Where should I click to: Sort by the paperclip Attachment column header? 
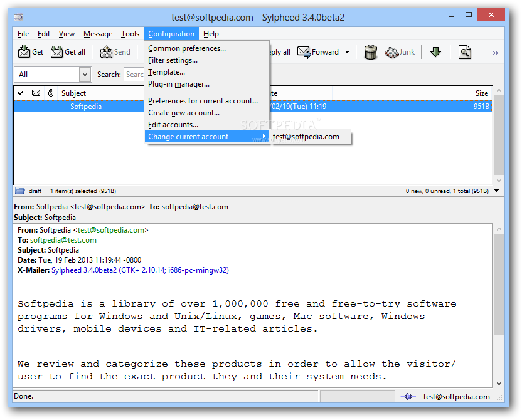[51, 93]
